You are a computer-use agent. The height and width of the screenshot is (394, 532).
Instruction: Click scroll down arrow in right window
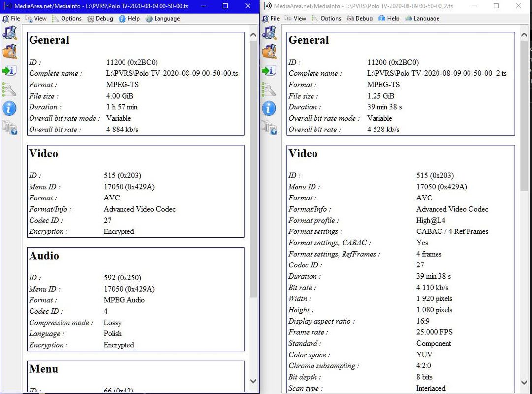[x=524, y=383]
